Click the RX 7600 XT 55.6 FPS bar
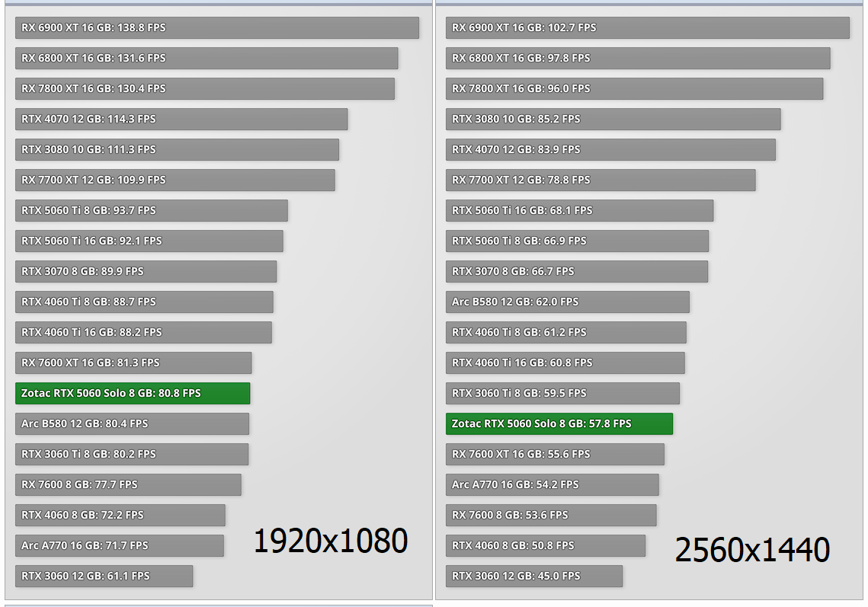The width and height of the screenshot is (868, 607). point(555,454)
